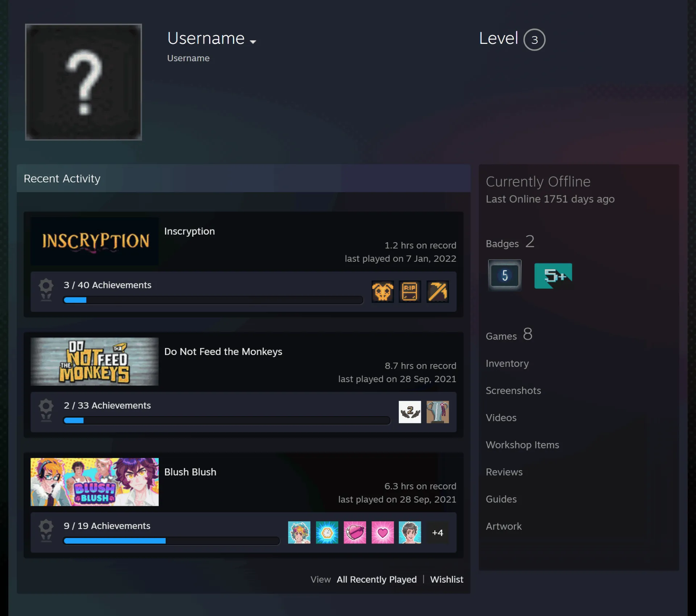Open the Wishlist link
696x616 pixels.
pos(447,579)
